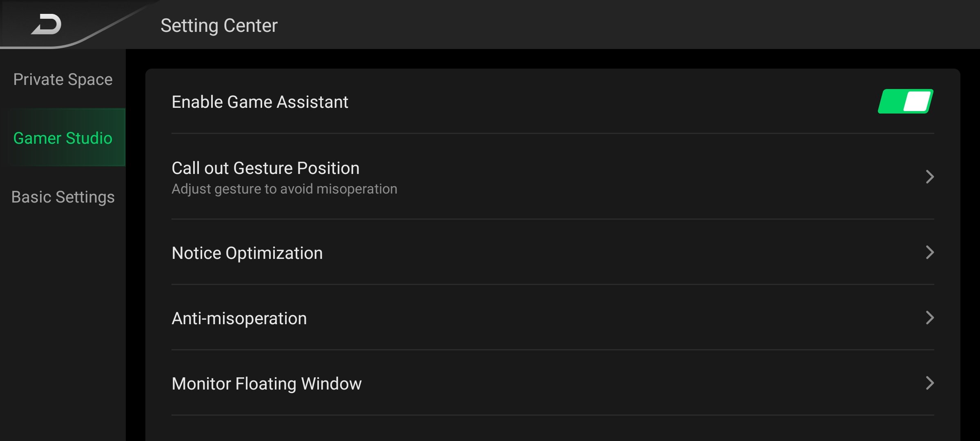Click the Anti-misoperation chevron arrow
The image size is (980, 441).
929,318
